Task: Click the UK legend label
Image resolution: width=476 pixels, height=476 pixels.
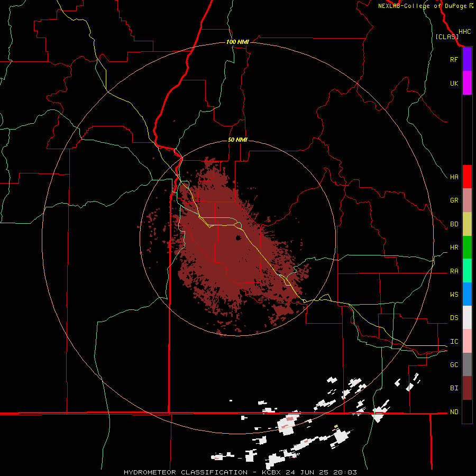Action: coord(454,83)
